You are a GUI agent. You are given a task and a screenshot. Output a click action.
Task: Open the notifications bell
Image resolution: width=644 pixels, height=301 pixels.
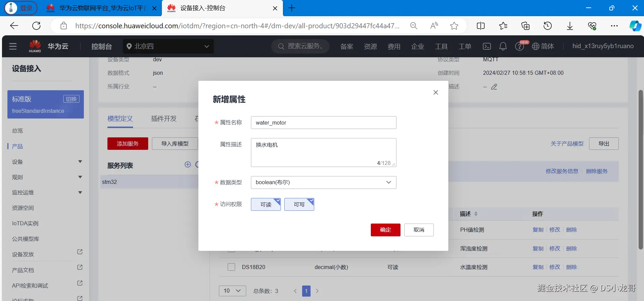(x=503, y=46)
